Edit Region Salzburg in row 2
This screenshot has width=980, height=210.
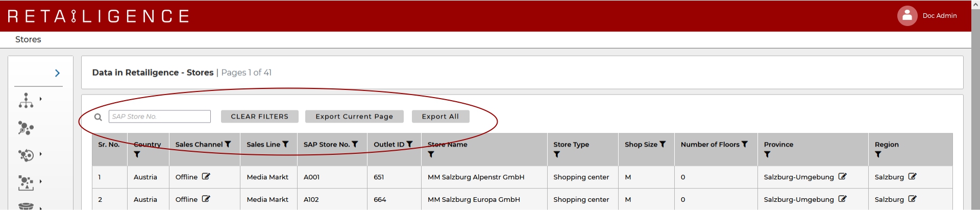point(912,199)
